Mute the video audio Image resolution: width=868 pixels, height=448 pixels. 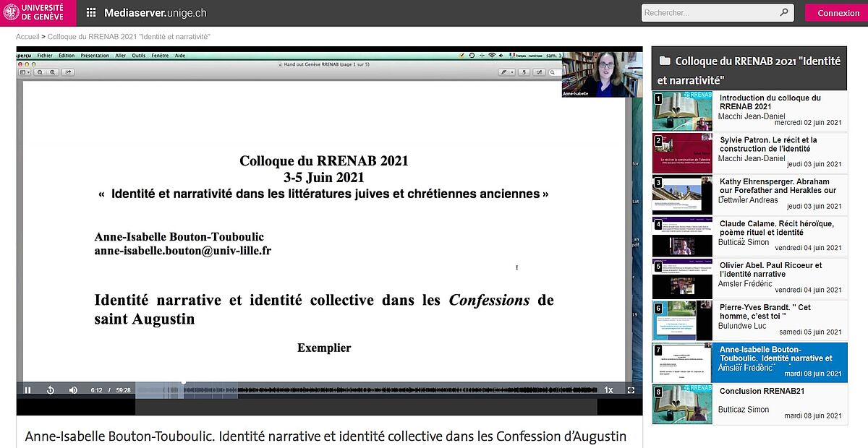[x=72, y=389]
